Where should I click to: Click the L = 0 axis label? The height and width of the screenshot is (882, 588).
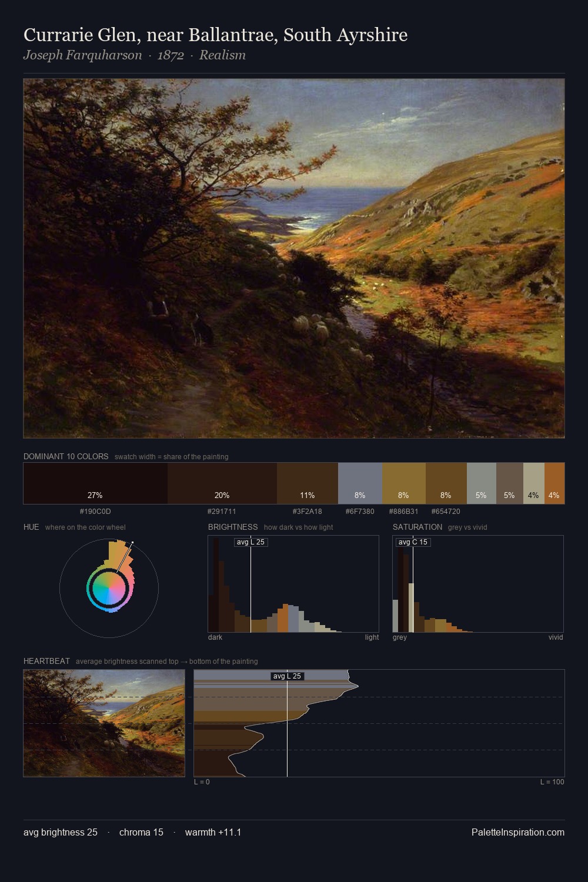pyautogui.click(x=202, y=782)
